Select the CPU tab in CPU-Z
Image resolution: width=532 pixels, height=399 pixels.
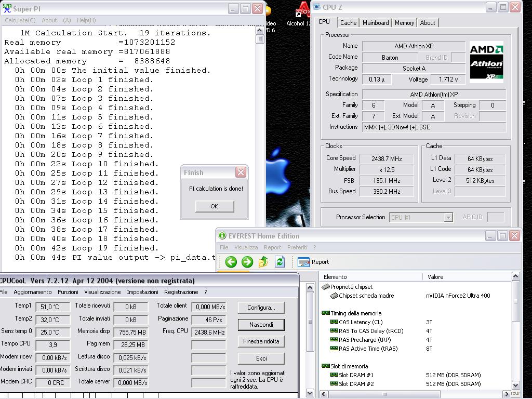324,22
